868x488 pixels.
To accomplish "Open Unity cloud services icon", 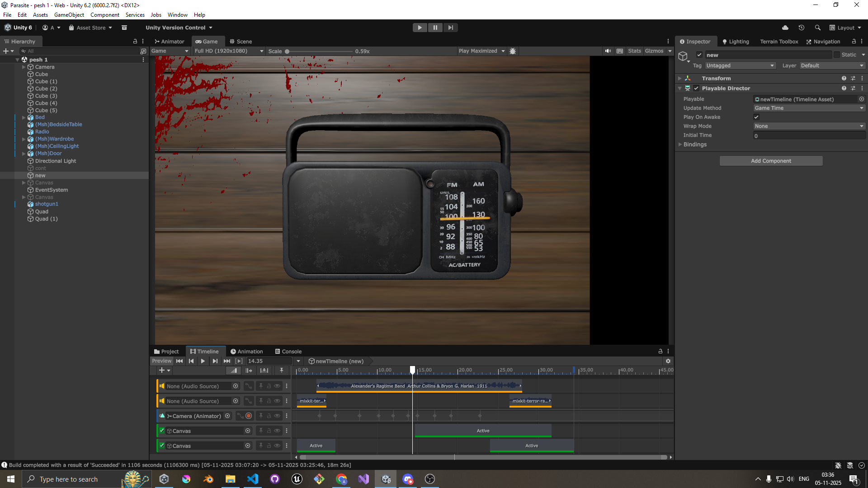I will point(785,28).
